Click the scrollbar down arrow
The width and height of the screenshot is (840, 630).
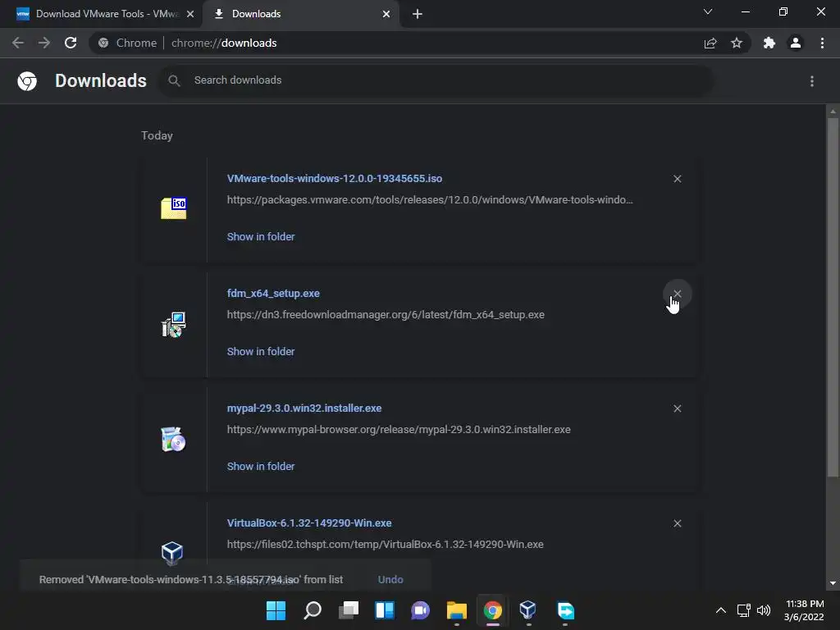coord(833,583)
